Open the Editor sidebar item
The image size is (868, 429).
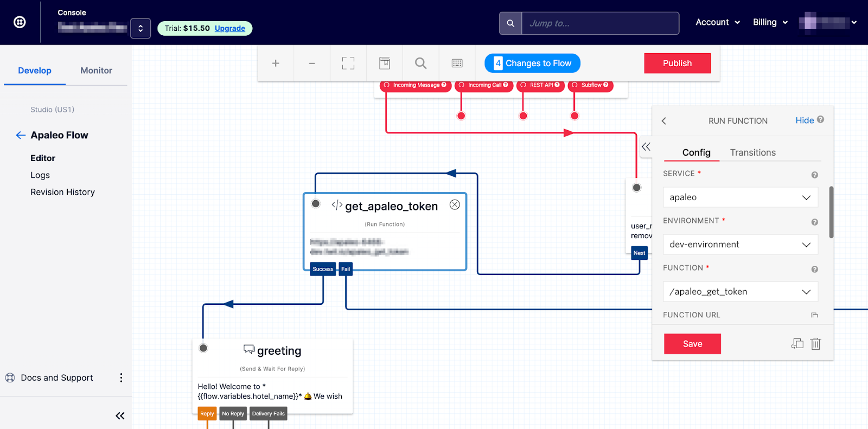[x=43, y=158]
